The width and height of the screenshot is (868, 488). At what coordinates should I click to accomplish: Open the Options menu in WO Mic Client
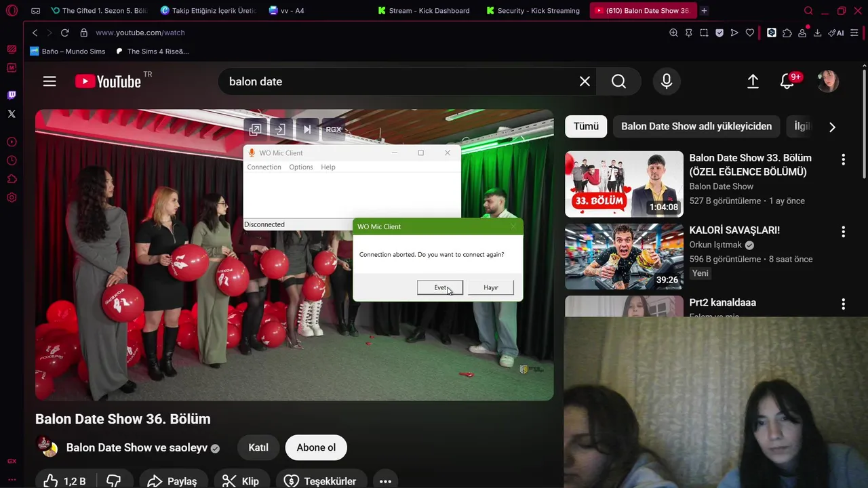coord(301,167)
